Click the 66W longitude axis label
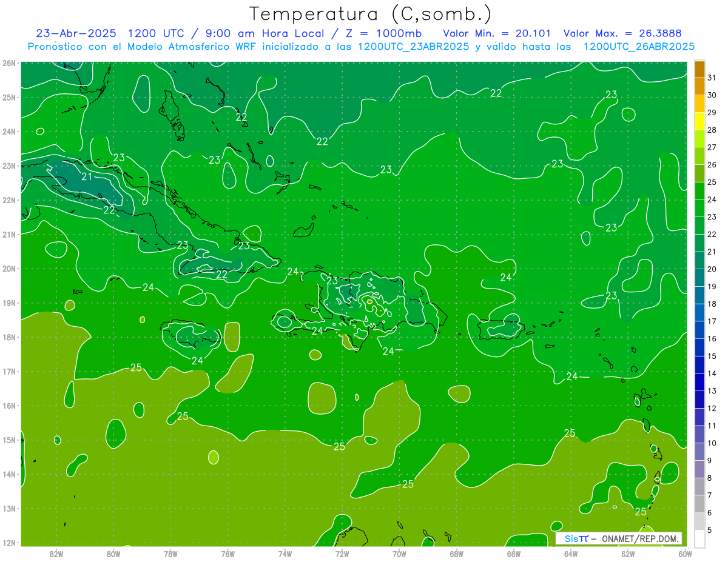The image size is (728, 562). (x=513, y=554)
